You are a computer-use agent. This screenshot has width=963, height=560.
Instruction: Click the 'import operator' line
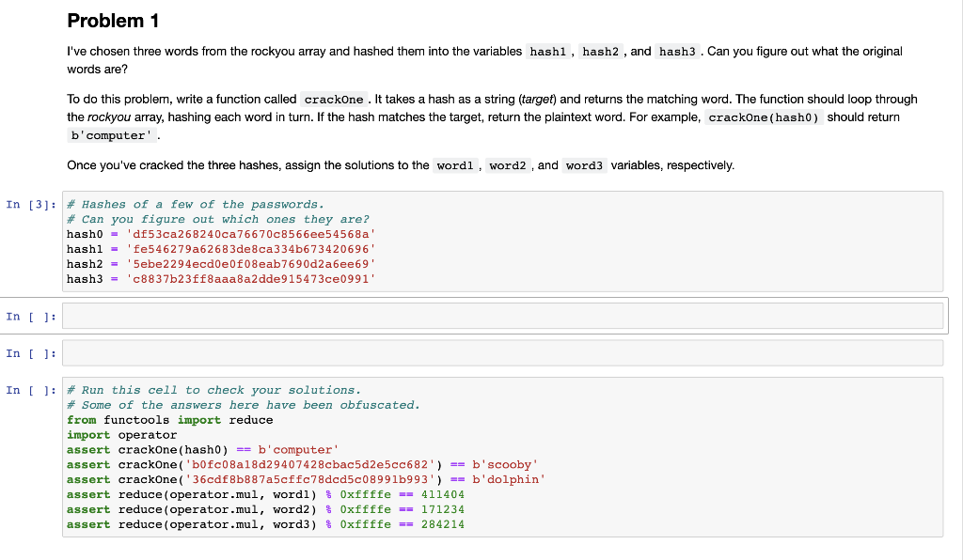coord(121,435)
